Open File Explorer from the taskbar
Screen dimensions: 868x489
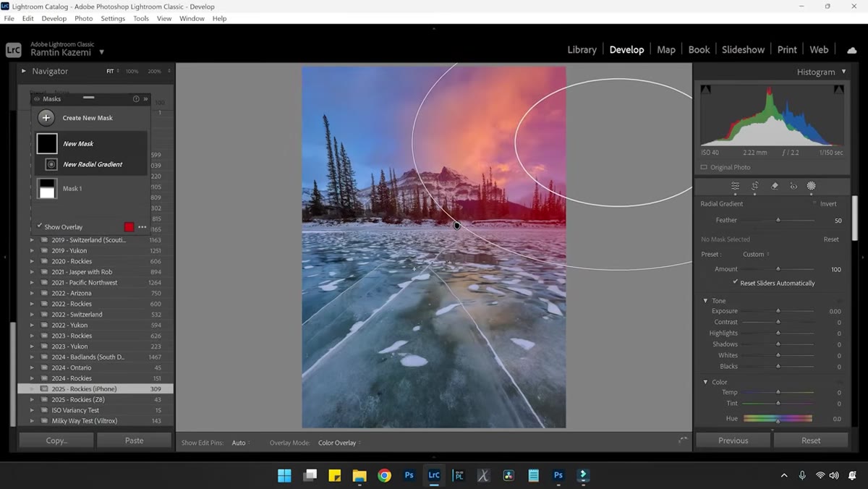click(359, 475)
